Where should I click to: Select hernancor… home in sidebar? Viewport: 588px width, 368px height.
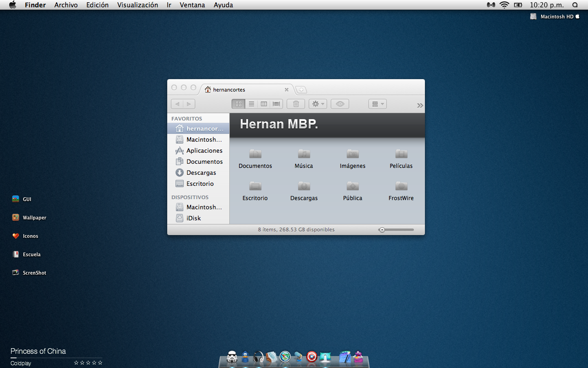point(198,128)
